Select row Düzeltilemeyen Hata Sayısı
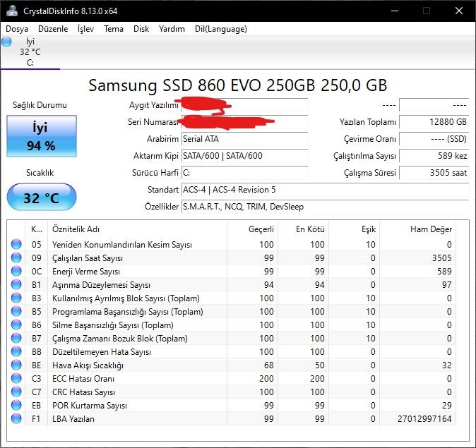The height and width of the screenshot is (448, 476). [232, 351]
